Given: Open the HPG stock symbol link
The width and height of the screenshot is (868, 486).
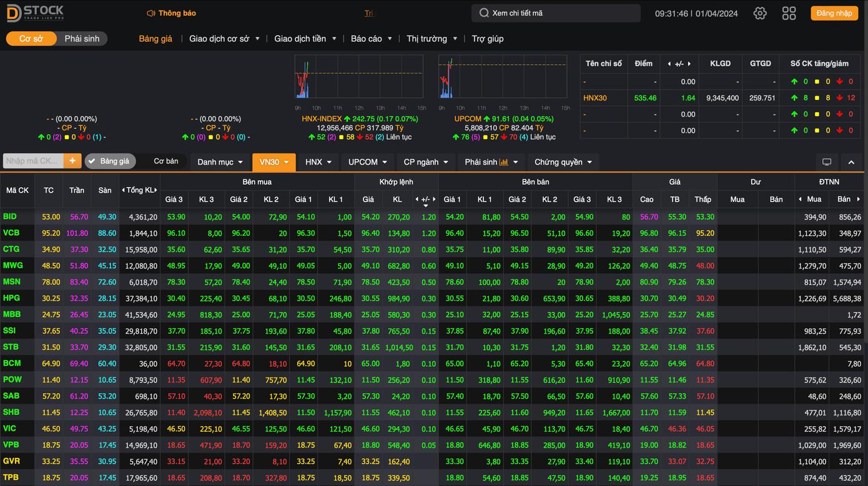Looking at the screenshot, I should 11,298.
